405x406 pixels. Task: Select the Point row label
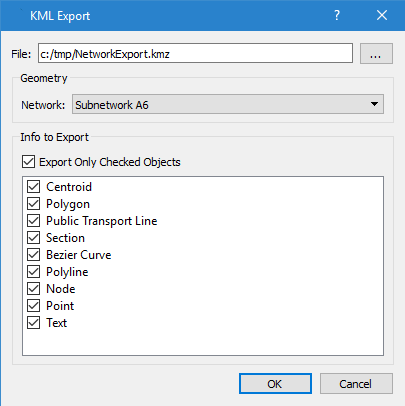(x=60, y=306)
